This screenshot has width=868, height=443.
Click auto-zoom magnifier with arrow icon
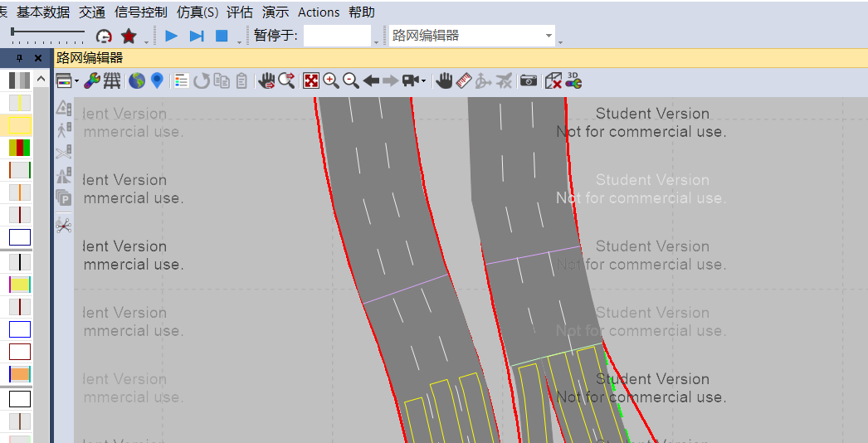point(286,80)
